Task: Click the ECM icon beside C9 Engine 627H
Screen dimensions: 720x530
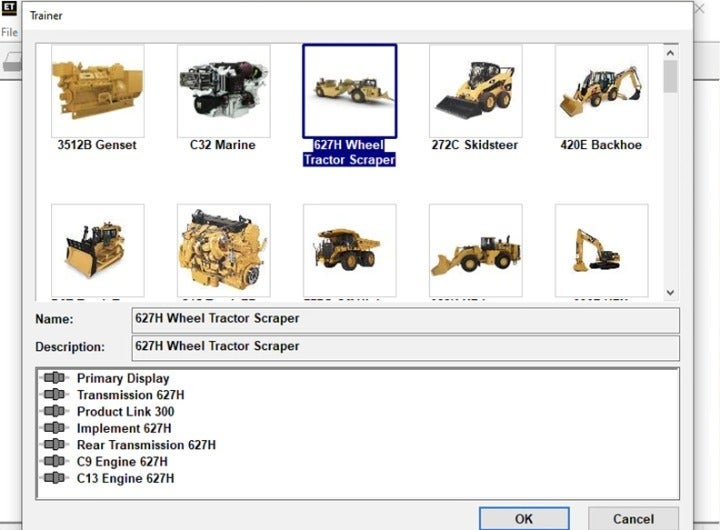Action: tap(55, 461)
